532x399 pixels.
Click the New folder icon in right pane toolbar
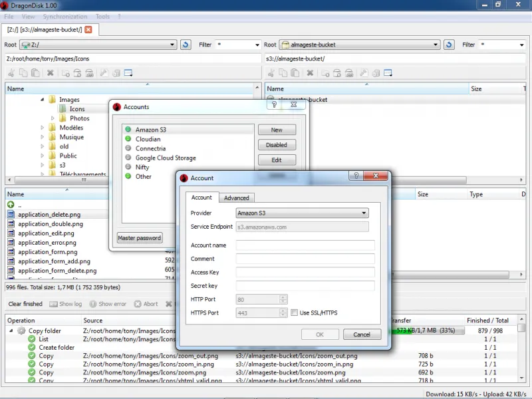tap(325, 73)
